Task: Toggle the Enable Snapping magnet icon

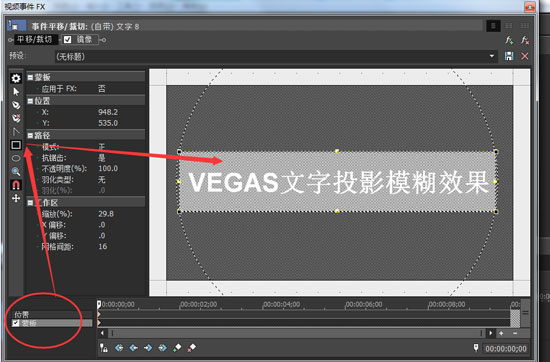Action: click(x=16, y=185)
